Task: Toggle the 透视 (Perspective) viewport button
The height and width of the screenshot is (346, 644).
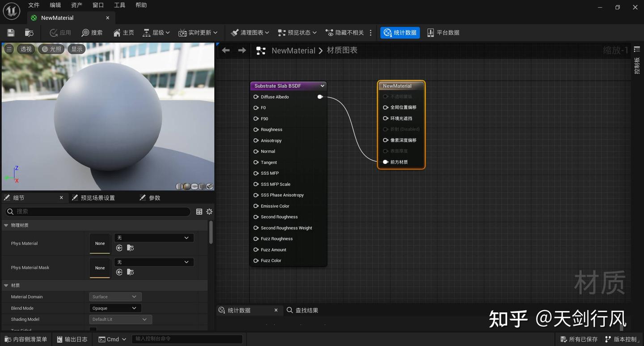Action: pos(25,49)
